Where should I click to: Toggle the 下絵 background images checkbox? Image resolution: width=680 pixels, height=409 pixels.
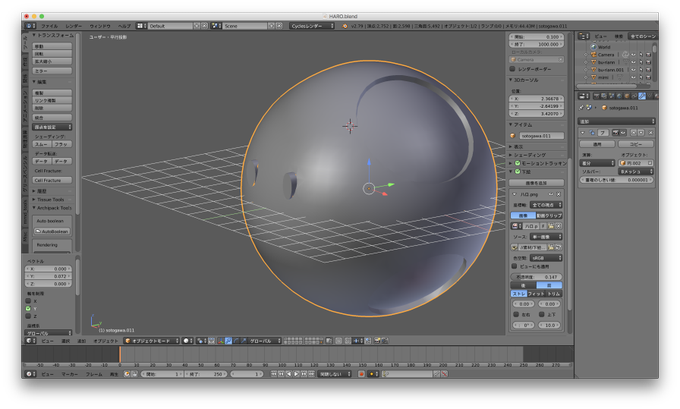pyautogui.click(x=517, y=172)
